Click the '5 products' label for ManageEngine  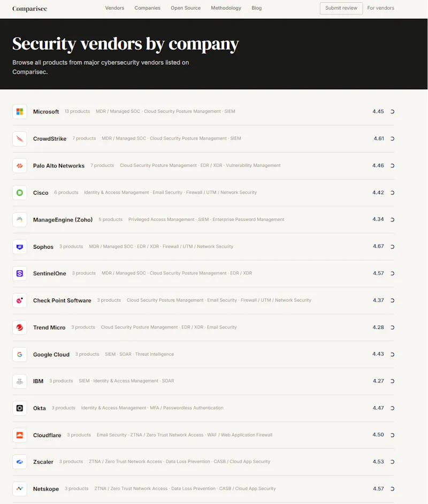point(111,219)
